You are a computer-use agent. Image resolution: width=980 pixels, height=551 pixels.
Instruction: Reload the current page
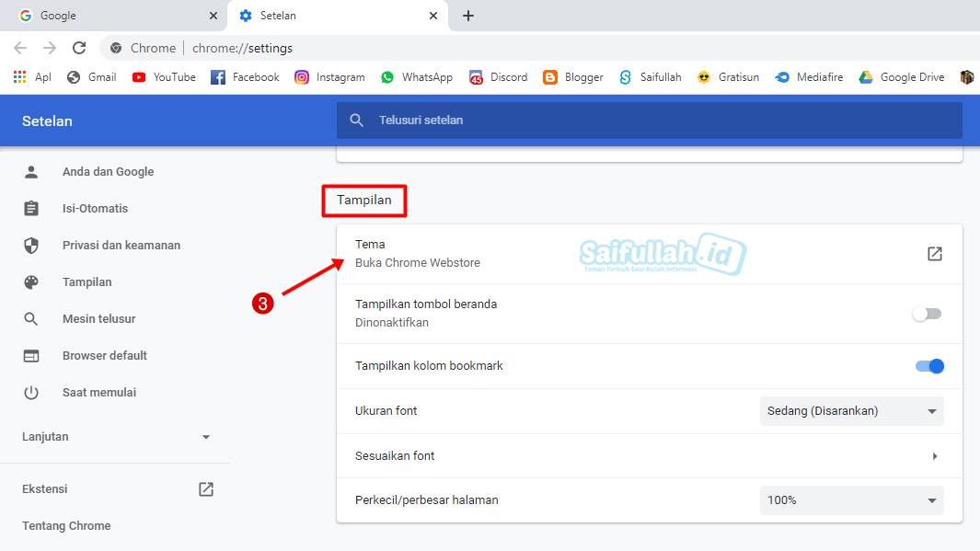tap(79, 48)
